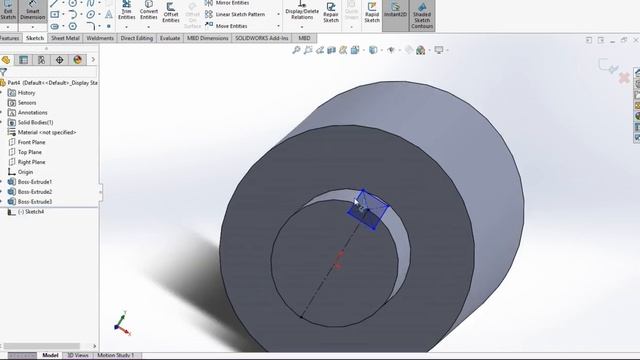Click Mirror Entities command
The height and width of the screenshot is (360, 640).
coord(227,3)
